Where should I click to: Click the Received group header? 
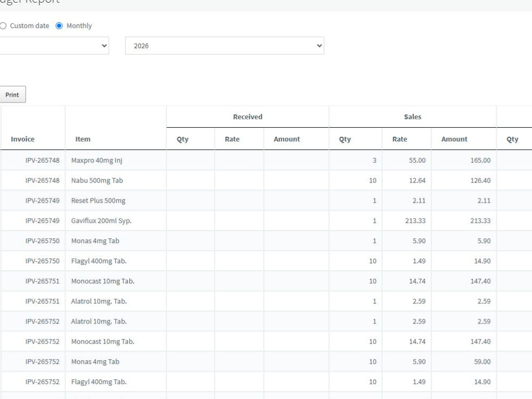248,117
